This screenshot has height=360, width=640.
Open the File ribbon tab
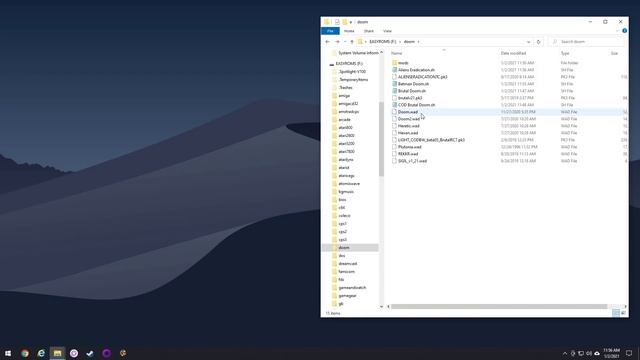pos(330,31)
